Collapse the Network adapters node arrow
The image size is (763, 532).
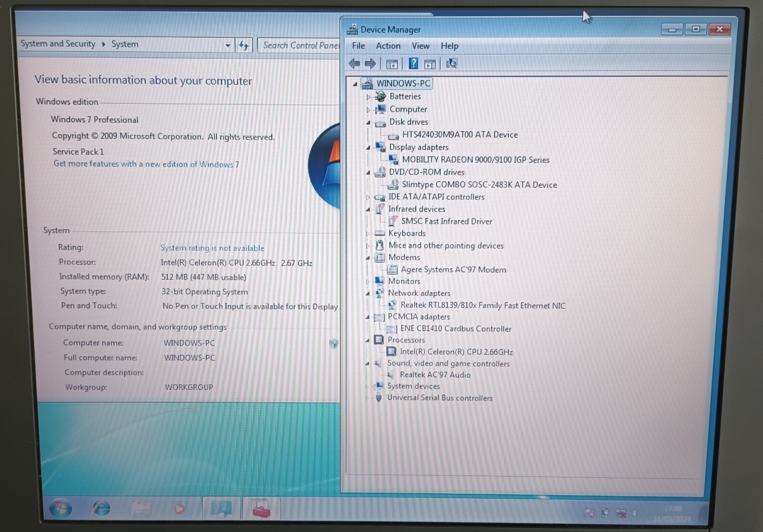click(368, 294)
